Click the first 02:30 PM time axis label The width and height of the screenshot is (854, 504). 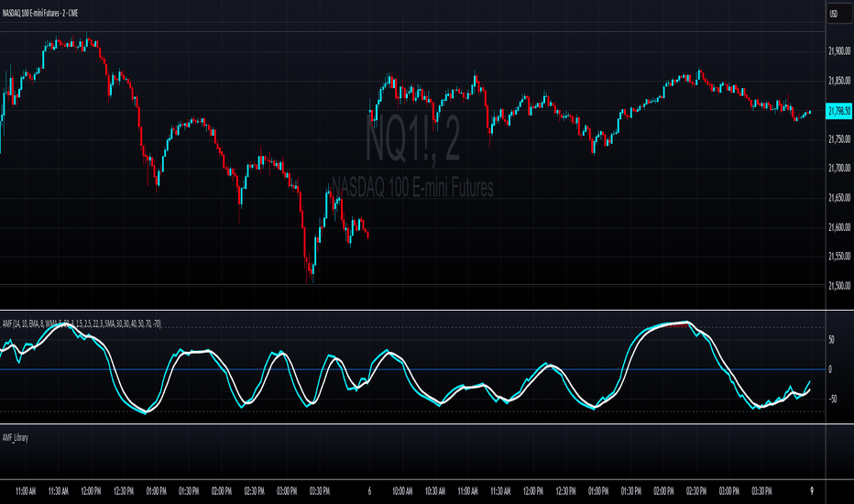click(x=255, y=491)
